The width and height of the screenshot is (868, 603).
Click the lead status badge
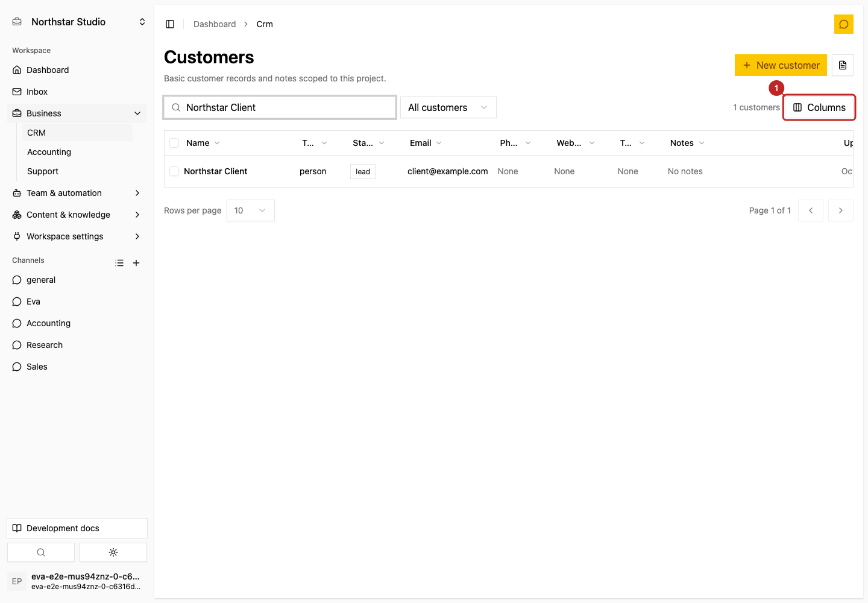pyautogui.click(x=363, y=171)
